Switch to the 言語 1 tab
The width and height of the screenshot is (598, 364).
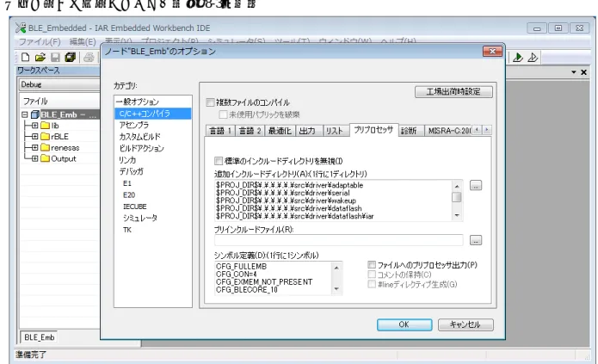click(220, 131)
